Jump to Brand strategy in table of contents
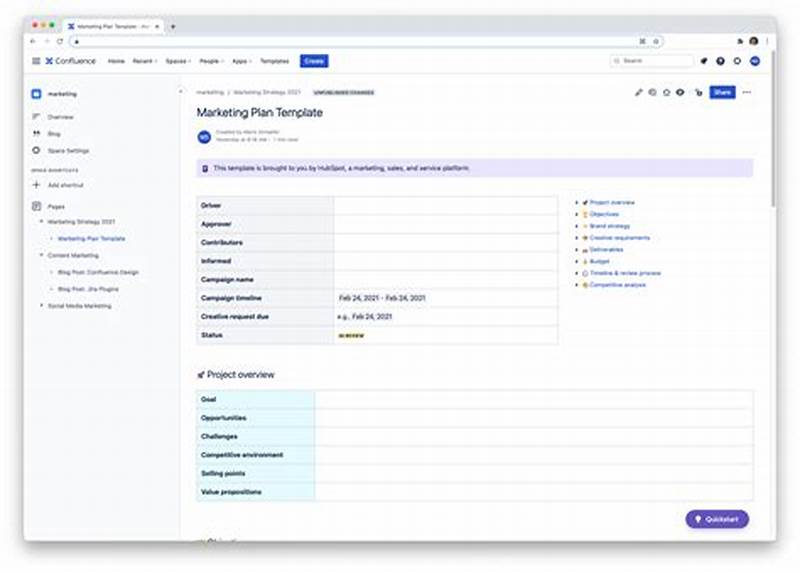Screen dimensions: 800x572 (x=610, y=226)
